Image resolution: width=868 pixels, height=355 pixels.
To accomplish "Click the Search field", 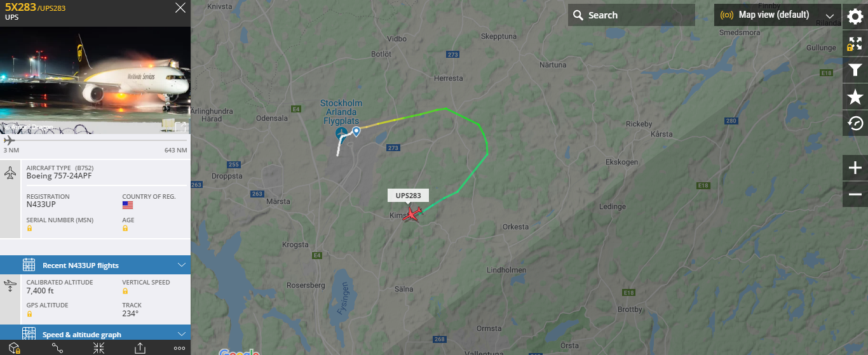I will click(x=632, y=15).
